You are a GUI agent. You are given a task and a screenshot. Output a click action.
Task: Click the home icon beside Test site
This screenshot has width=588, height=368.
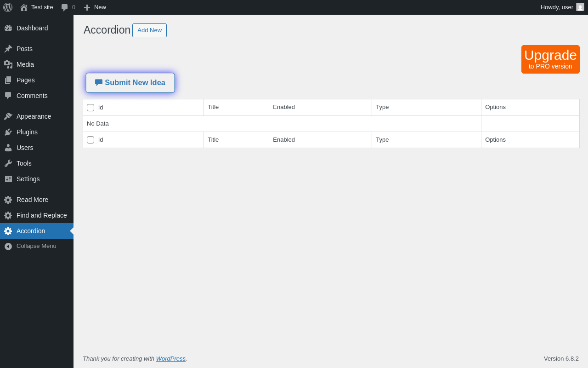pyautogui.click(x=24, y=7)
